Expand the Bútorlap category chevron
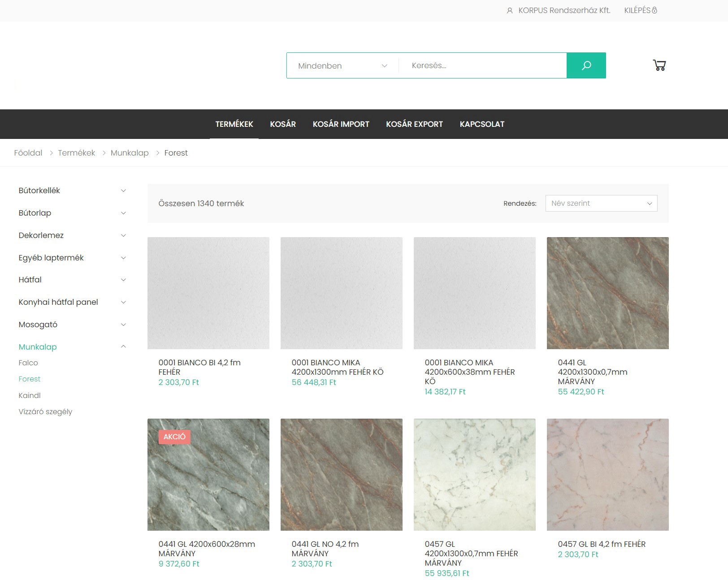 pyautogui.click(x=123, y=213)
